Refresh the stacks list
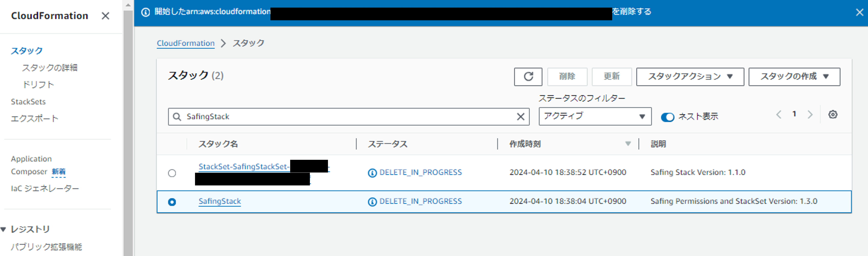The image size is (868, 256). click(x=528, y=77)
